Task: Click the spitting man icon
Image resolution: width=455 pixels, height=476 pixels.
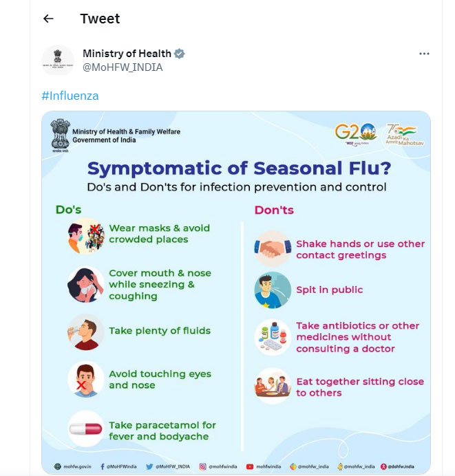Action: (x=273, y=290)
